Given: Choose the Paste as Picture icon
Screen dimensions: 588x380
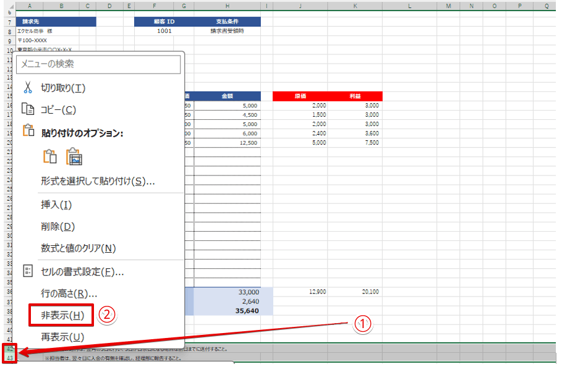Looking at the screenshot, I should click(x=74, y=157).
